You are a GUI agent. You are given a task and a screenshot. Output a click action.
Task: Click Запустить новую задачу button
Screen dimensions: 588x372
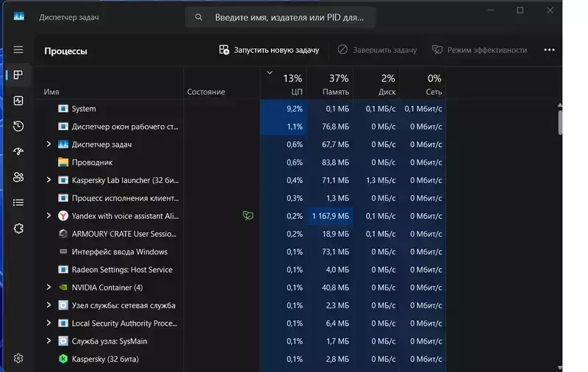269,50
